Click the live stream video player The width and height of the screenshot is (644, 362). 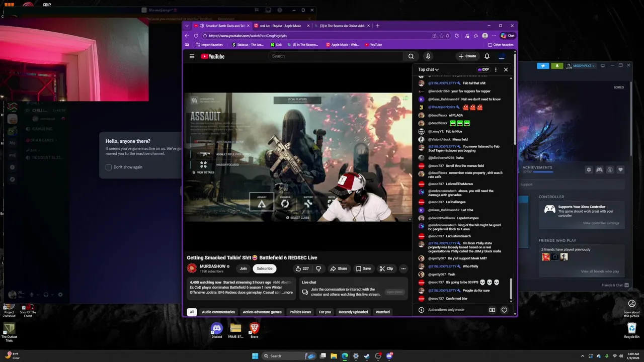pyautogui.click(x=298, y=157)
